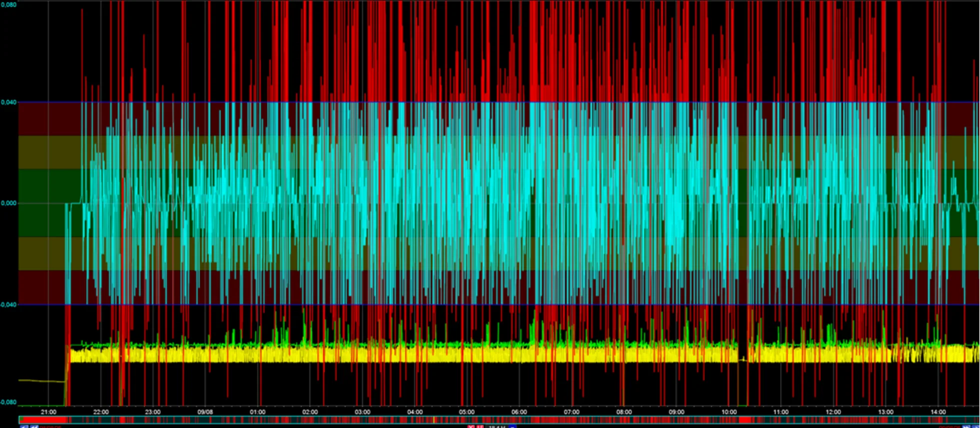
Task: Click the 11:00 time axis label
Action: point(781,412)
